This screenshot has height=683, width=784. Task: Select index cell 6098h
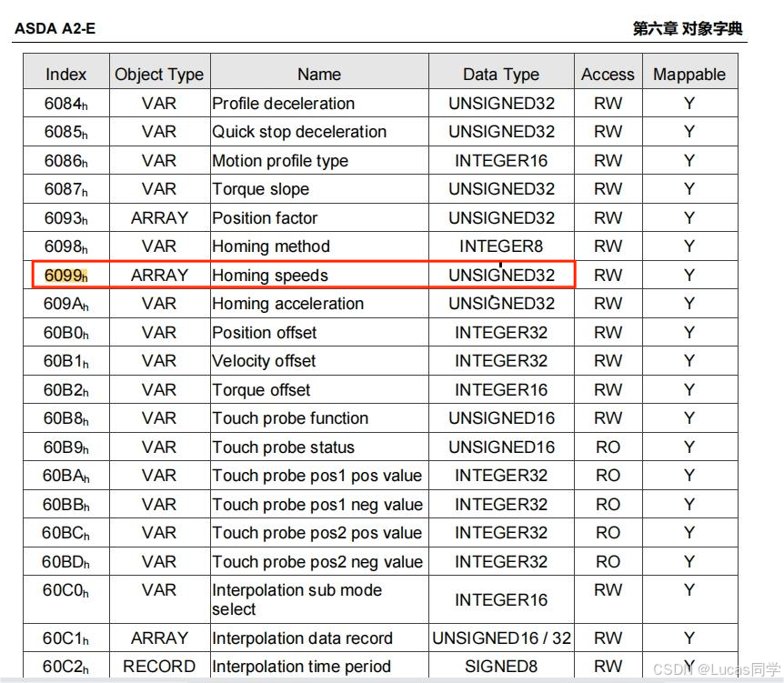tap(66, 246)
